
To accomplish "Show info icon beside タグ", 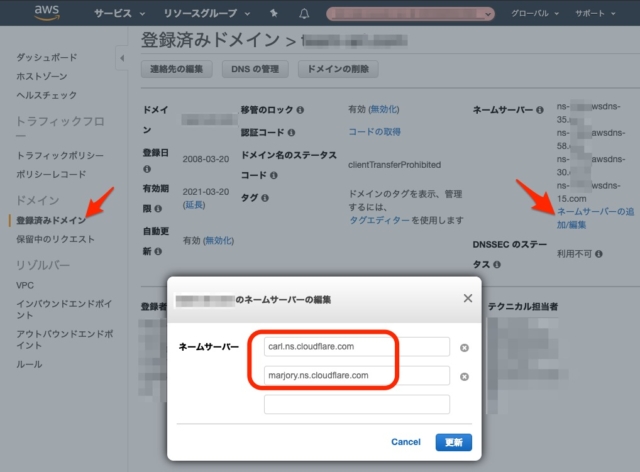I will click(265, 198).
